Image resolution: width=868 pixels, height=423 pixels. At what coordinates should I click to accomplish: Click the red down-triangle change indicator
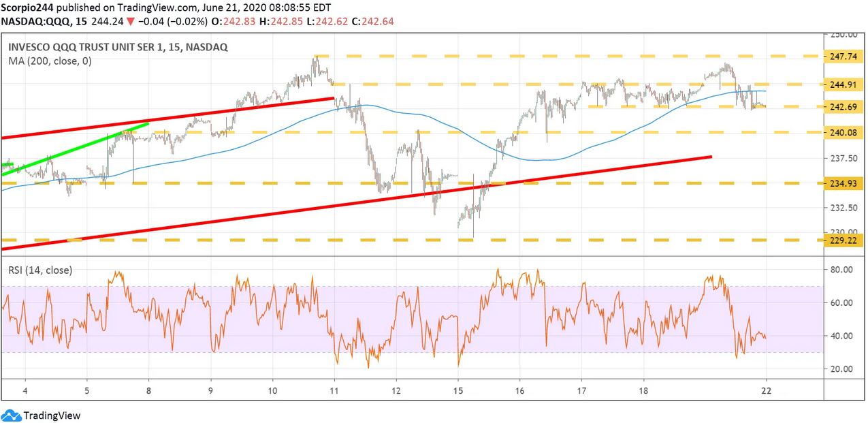(x=132, y=21)
